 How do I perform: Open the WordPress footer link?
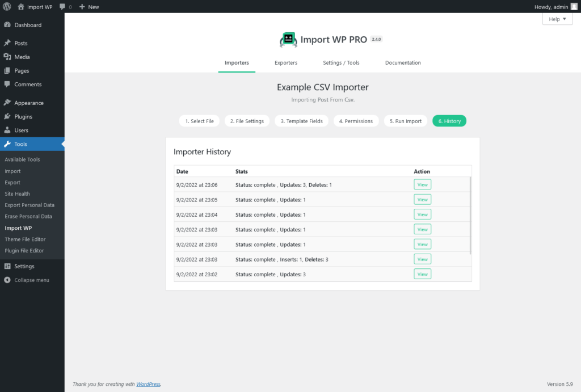click(148, 384)
